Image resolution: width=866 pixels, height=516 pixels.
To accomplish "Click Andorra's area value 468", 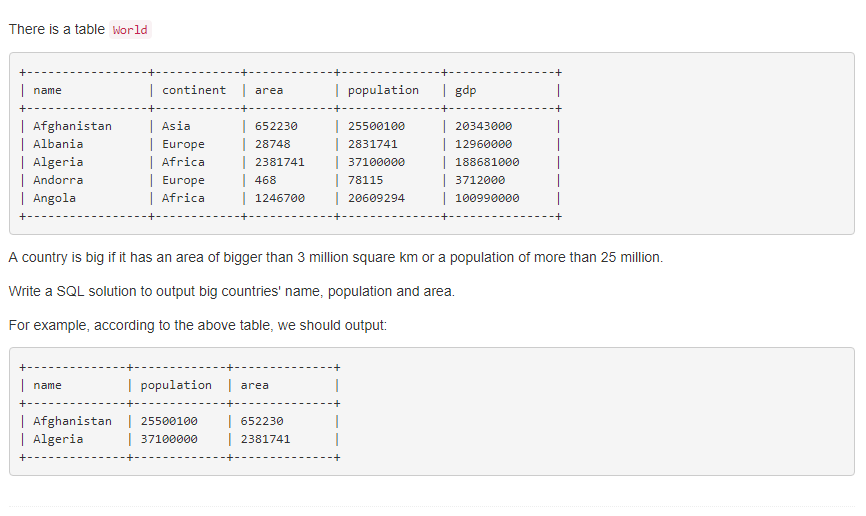I will (x=265, y=180).
